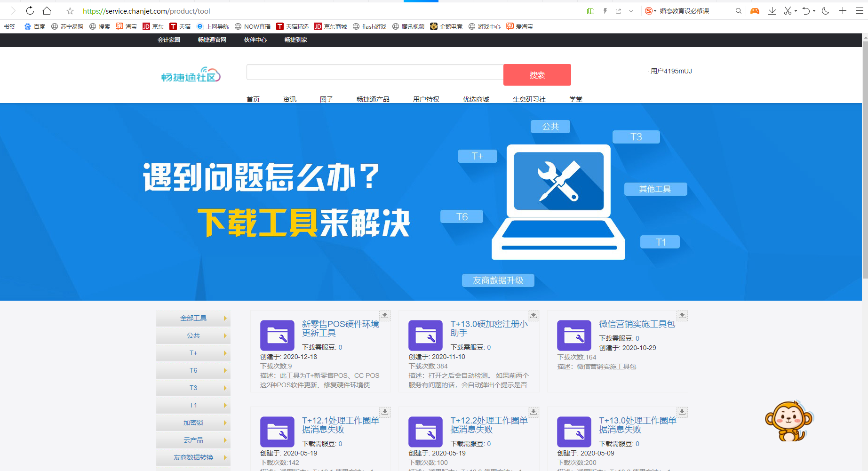Open 伙伴中心 in top black bar

255,40
